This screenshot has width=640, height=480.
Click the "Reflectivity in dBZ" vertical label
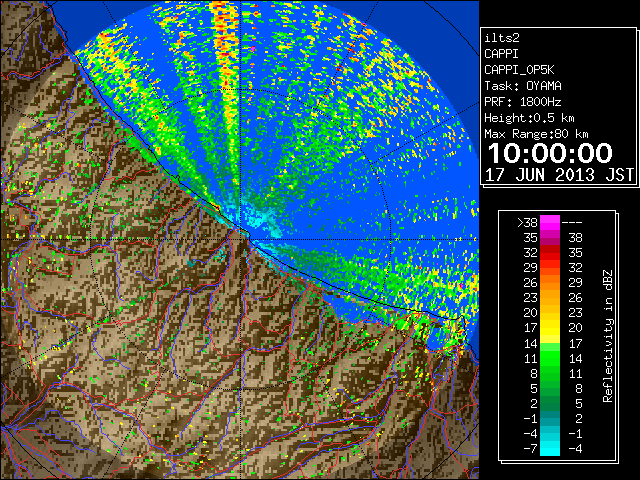click(608, 336)
